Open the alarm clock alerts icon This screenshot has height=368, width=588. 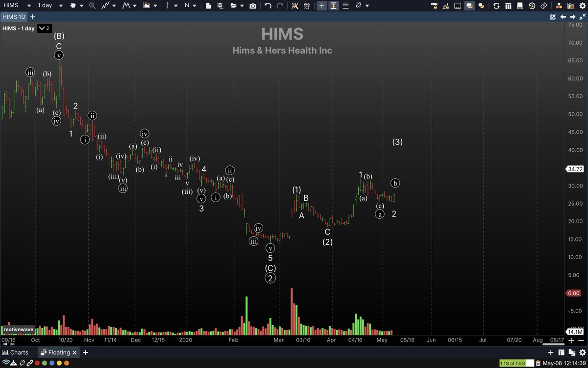(307, 5)
